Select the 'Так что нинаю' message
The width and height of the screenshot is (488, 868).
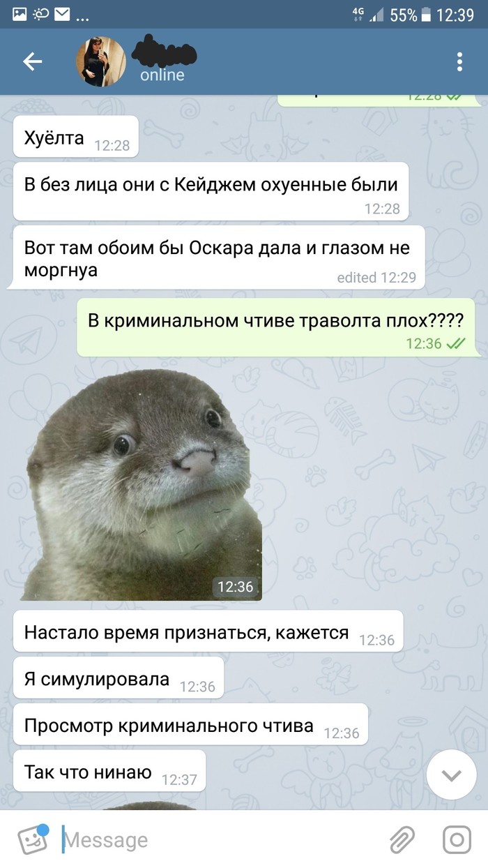coord(109,772)
